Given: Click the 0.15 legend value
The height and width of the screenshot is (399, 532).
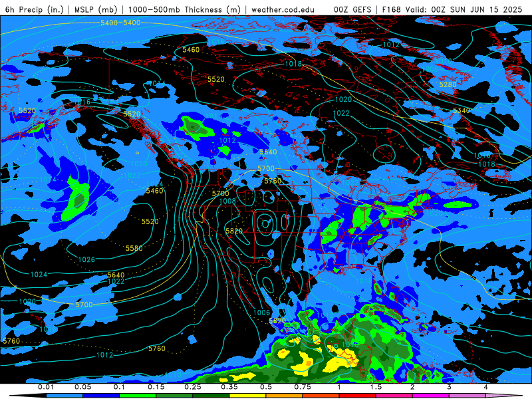Looking at the screenshot, I should point(156,387).
